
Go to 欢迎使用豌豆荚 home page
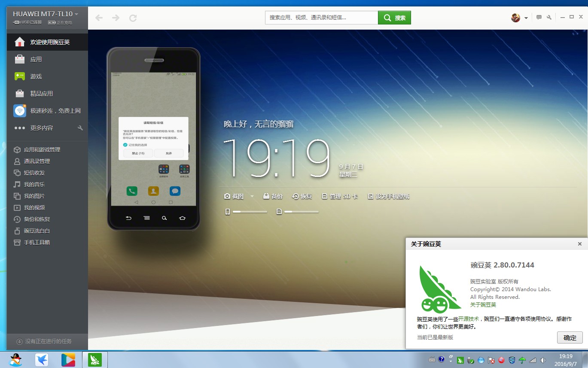click(x=47, y=42)
